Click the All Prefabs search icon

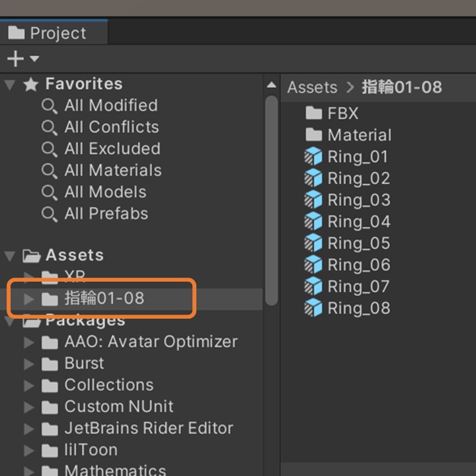coord(49,214)
